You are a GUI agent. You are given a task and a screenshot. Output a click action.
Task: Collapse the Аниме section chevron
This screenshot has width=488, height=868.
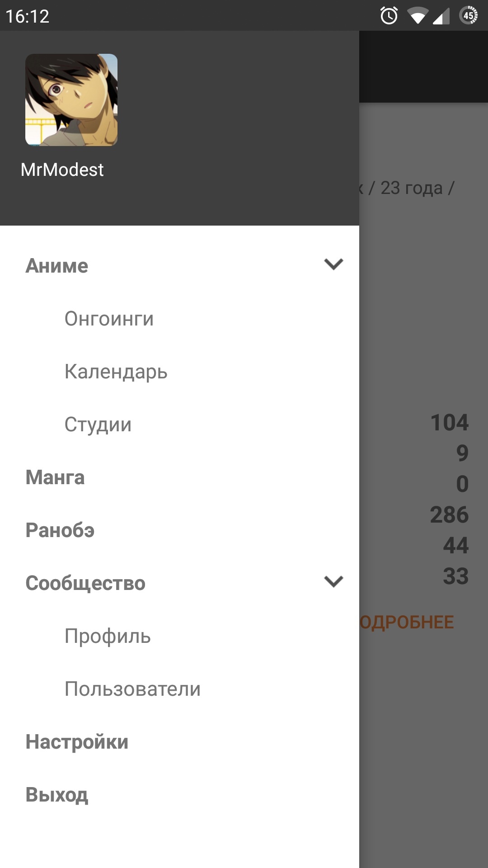point(333,264)
